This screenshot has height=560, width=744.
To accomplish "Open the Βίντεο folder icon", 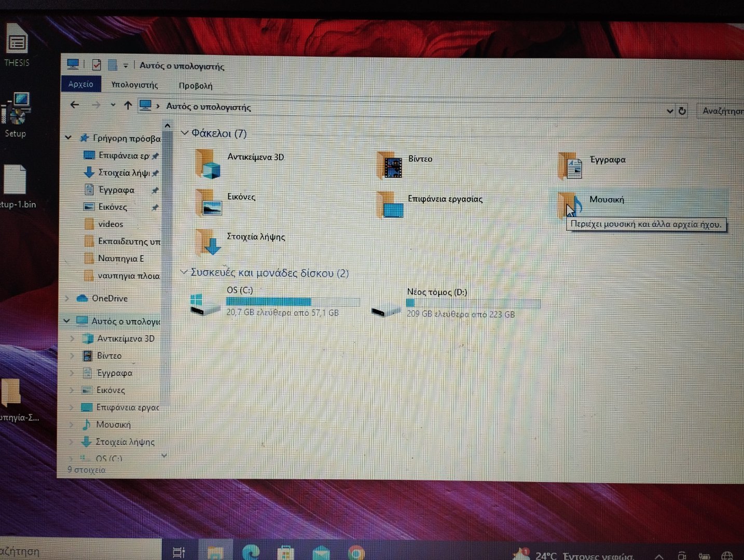I will pos(390,165).
